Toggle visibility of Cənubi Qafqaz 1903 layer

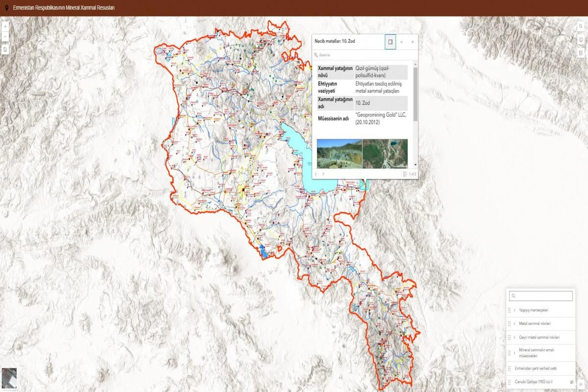(571, 382)
